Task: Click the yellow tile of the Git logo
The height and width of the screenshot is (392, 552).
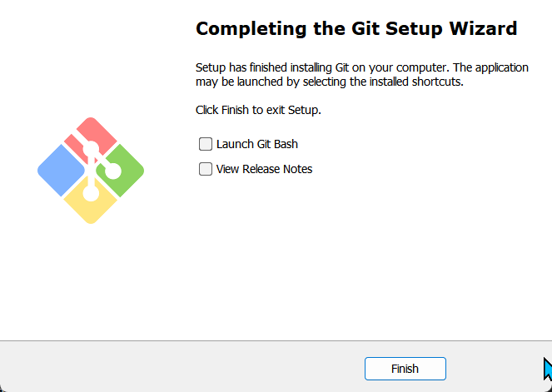Action: tap(91, 207)
